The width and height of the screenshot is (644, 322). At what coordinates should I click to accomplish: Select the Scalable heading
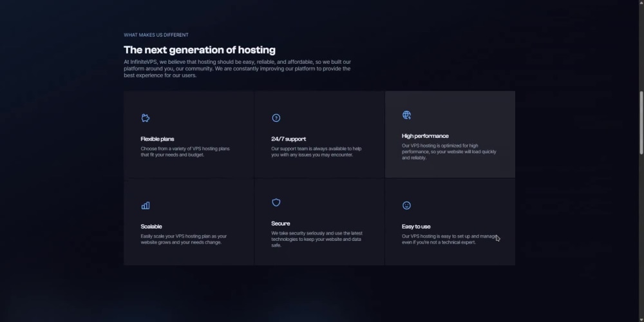151,226
